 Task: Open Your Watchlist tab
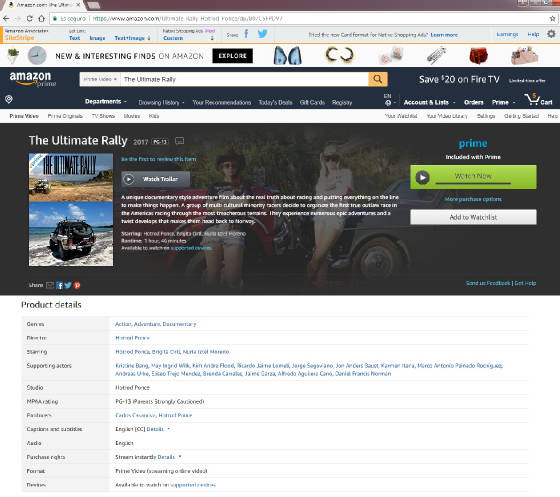click(x=401, y=116)
